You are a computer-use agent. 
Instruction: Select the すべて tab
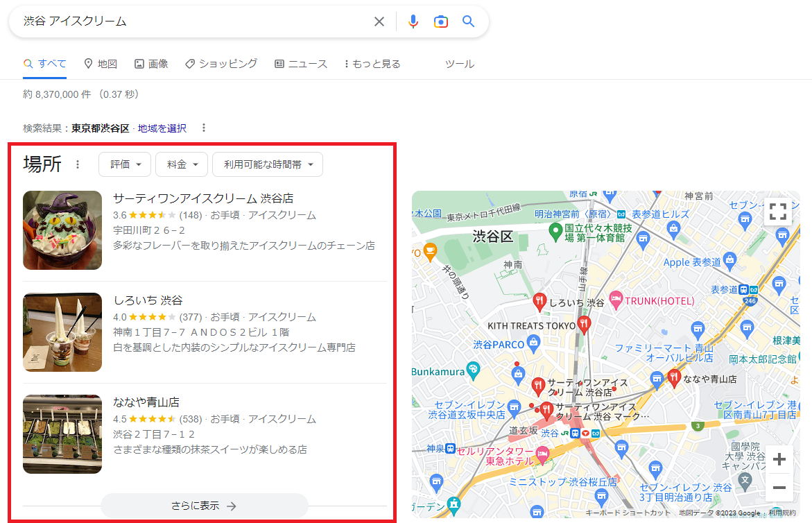pos(45,64)
